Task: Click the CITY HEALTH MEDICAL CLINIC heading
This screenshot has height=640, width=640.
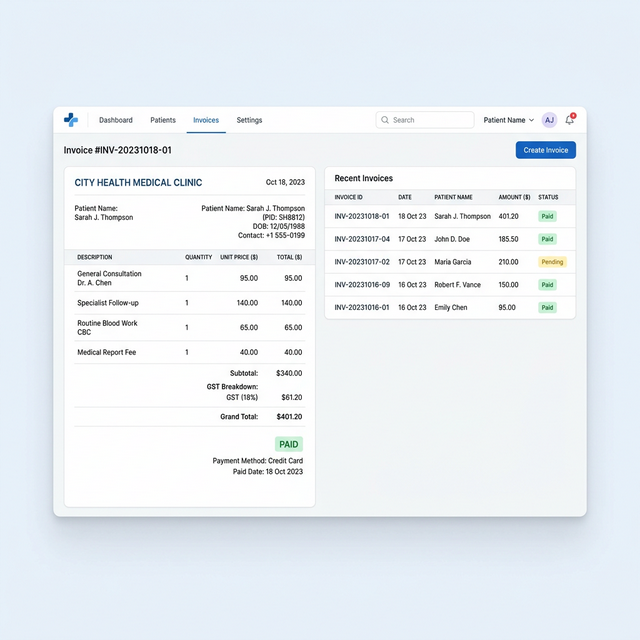Action: point(138,182)
